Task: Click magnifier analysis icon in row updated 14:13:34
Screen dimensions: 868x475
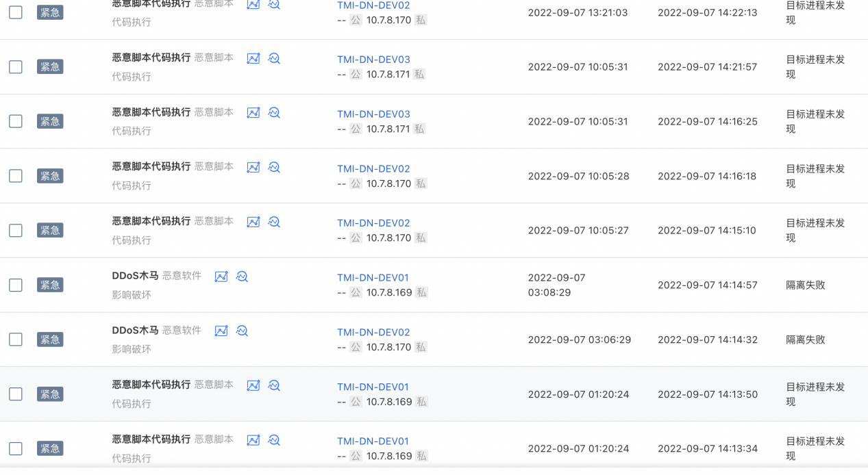Action: click(x=274, y=440)
